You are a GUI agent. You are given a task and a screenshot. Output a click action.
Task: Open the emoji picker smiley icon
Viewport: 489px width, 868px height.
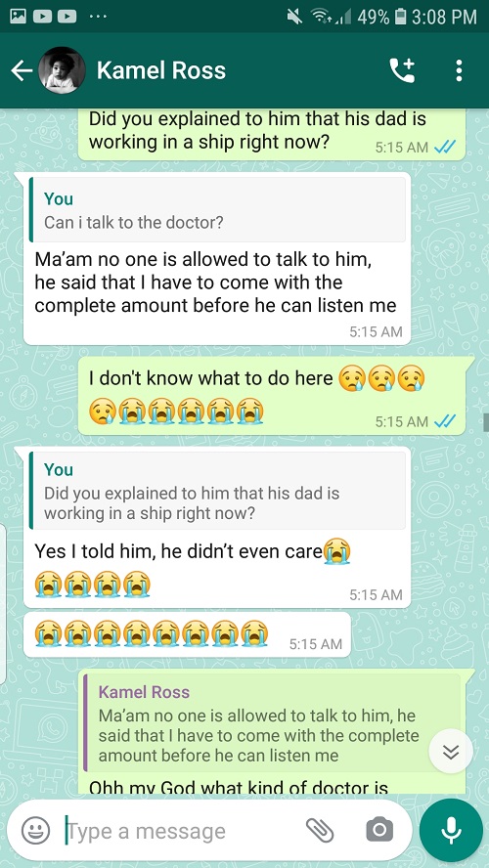pyautogui.click(x=35, y=830)
